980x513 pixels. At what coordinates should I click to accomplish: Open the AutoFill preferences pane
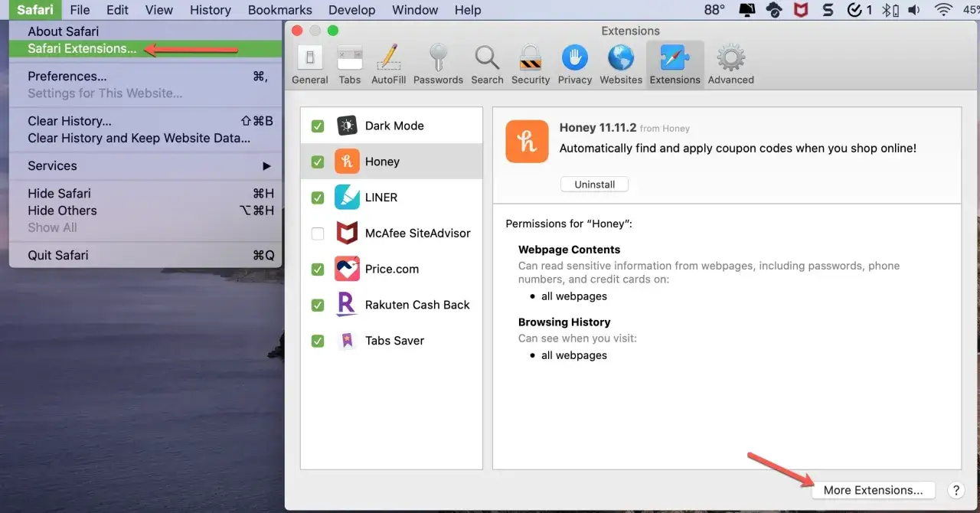tap(389, 64)
